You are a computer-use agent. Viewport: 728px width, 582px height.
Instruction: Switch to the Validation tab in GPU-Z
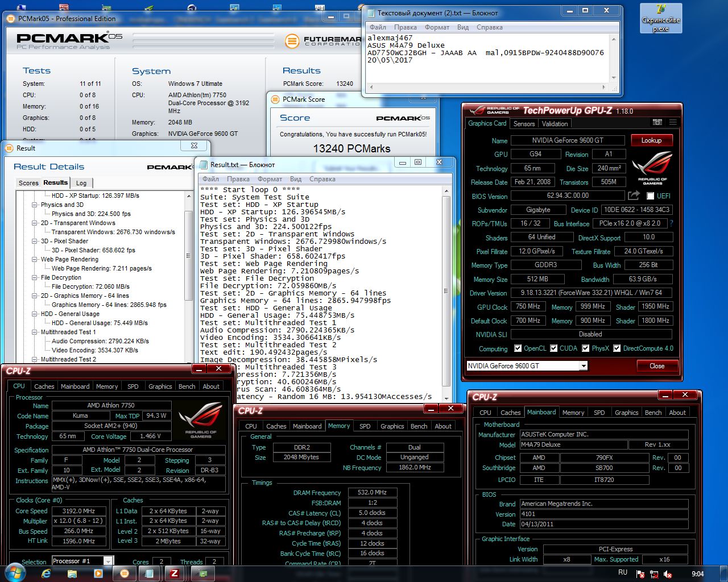[x=555, y=124]
